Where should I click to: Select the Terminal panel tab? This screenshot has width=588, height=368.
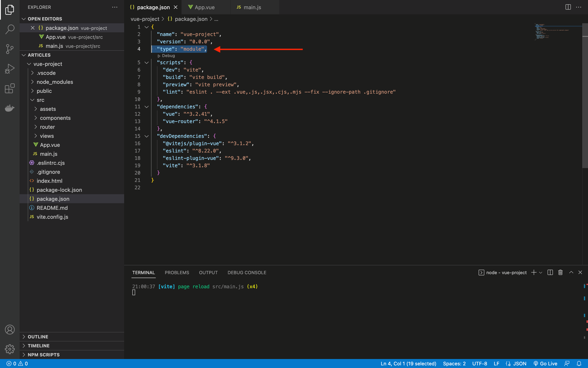coord(143,273)
